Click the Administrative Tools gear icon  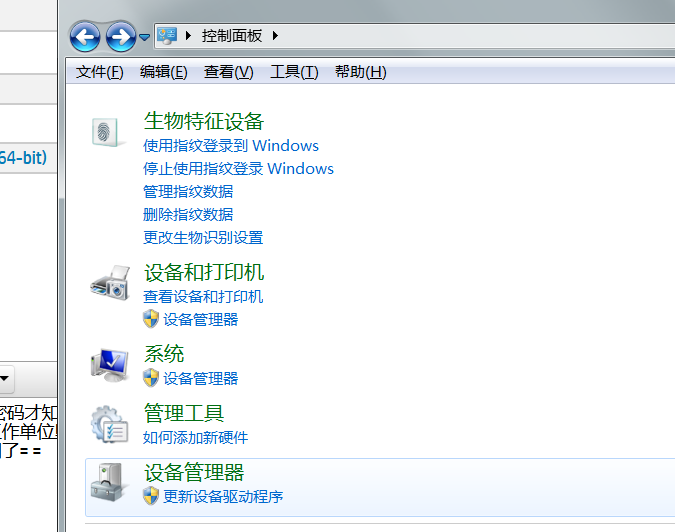[109, 424]
